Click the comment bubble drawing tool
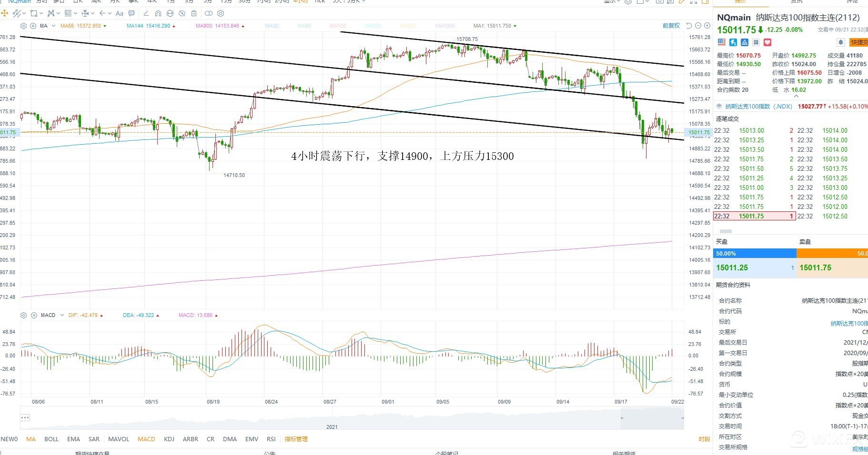Screen dimensions: 868x455 [x=131, y=13]
